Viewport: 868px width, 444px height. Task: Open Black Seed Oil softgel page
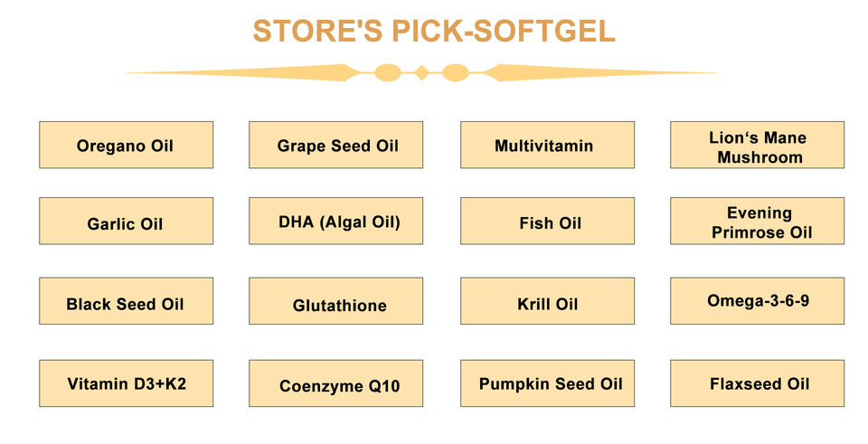126,302
